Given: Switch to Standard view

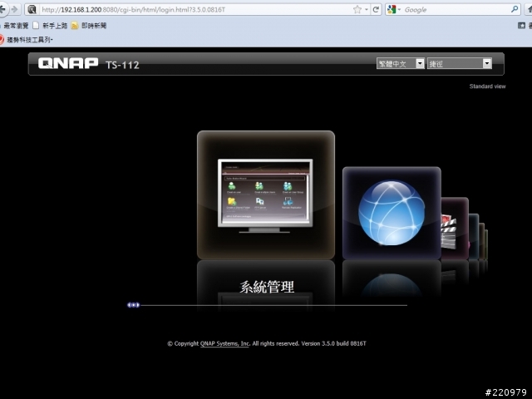Looking at the screenshot, I should [487, 86].
